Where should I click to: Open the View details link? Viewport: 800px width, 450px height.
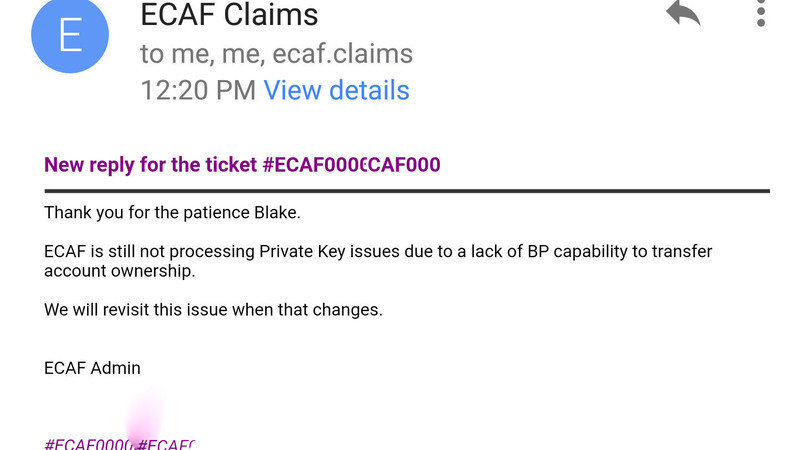click(336, 90)
